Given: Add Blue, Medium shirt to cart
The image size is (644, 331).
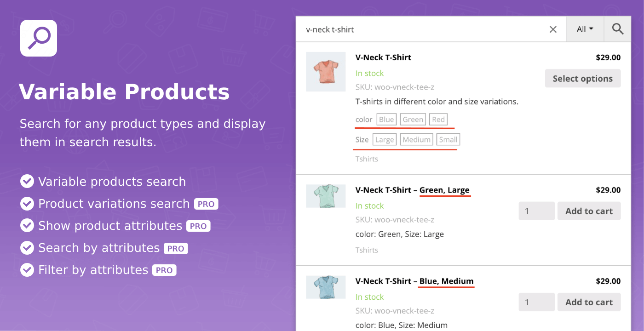Looking at the screenshot, I should click(x=589, y=302).
